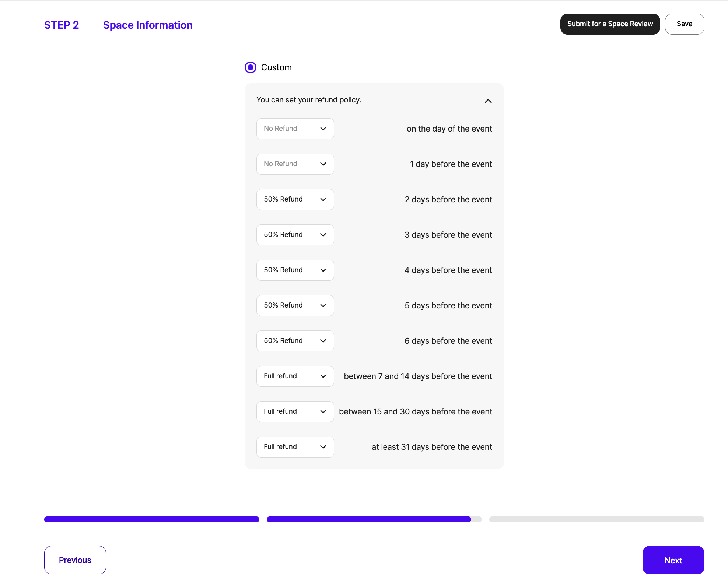Screen dimensions: 728x585
Task: Click chevron on 5 days before dropdown
Action: [x=323, y=305]
